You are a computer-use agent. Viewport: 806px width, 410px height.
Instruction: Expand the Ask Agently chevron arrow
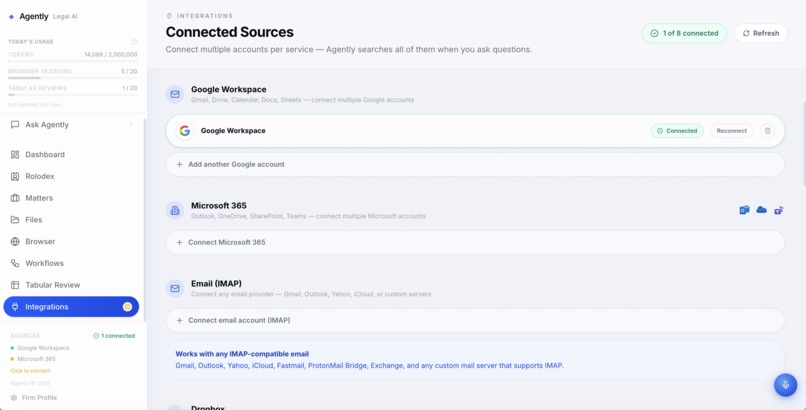[x=131, y=125]
